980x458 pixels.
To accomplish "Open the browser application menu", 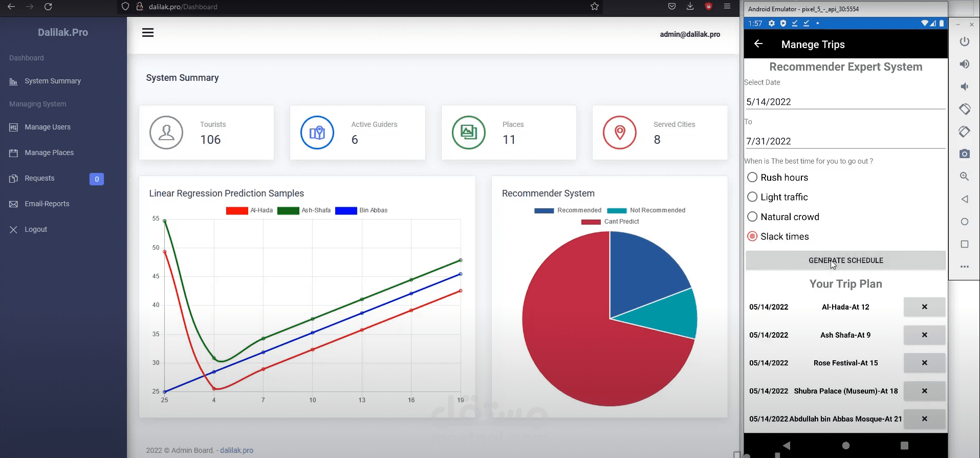I will (x=727, y=7).
